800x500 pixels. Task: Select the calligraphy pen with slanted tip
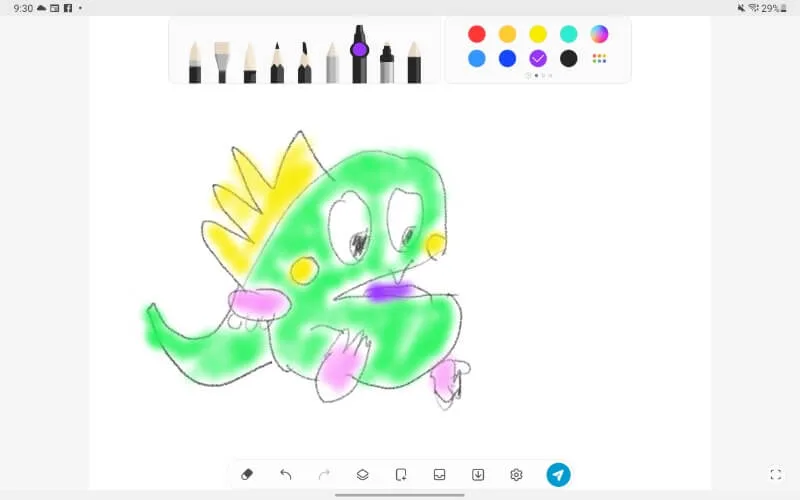pos(304,62)
